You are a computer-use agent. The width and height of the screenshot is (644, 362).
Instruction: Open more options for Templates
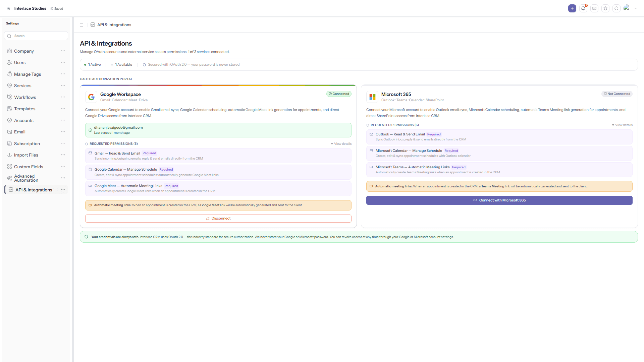click(x=63, y=109)
